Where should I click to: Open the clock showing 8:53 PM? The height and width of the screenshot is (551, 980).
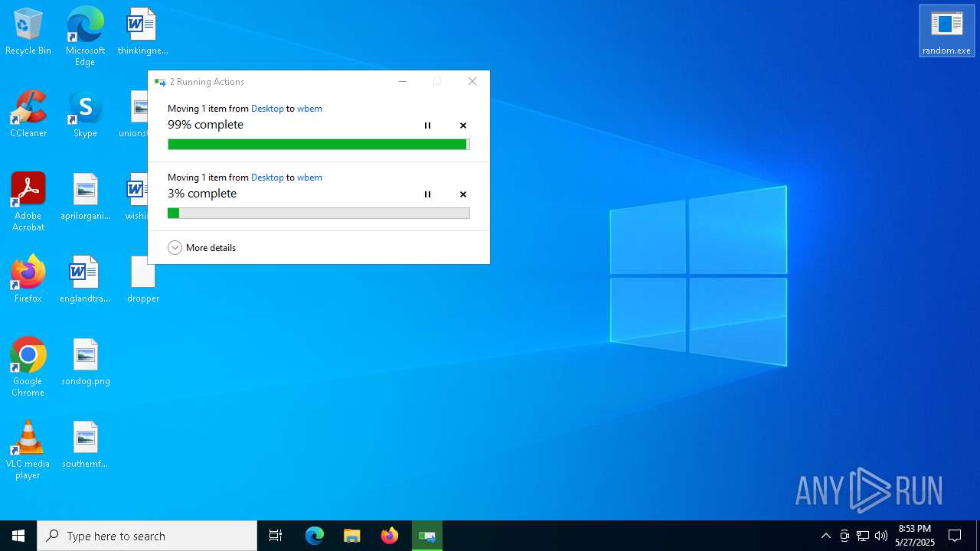[x=915, y=536]
